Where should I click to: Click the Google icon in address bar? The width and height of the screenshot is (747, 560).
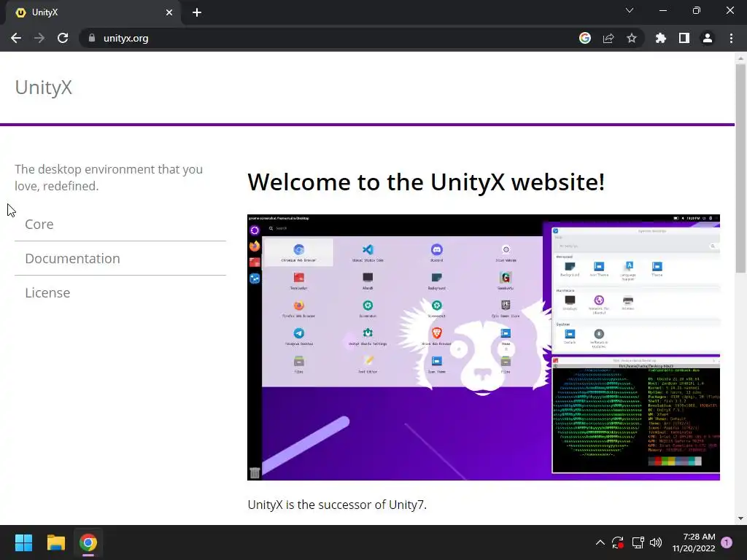point(584,38)
